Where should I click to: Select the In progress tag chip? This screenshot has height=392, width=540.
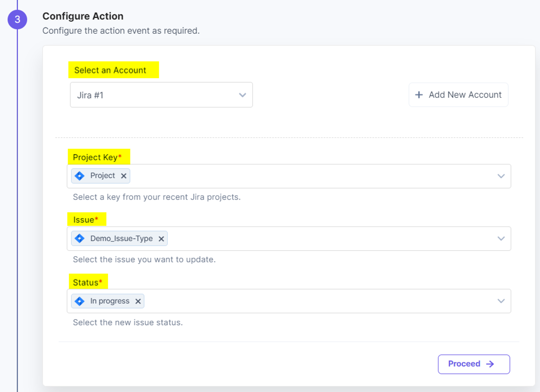(108, 301)
